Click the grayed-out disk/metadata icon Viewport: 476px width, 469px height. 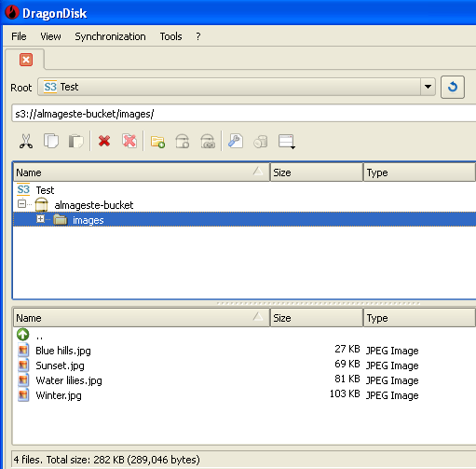click(x=261, y=142)
